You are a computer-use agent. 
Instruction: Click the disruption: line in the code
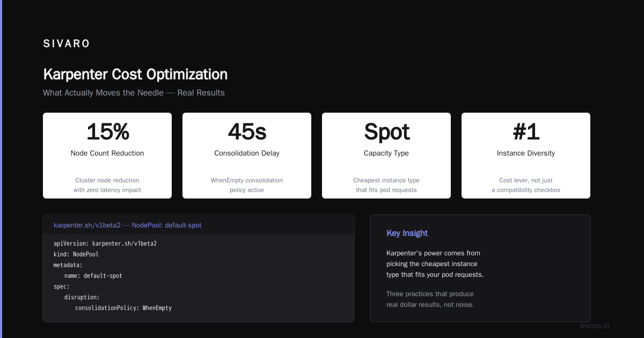coord(82,297)
